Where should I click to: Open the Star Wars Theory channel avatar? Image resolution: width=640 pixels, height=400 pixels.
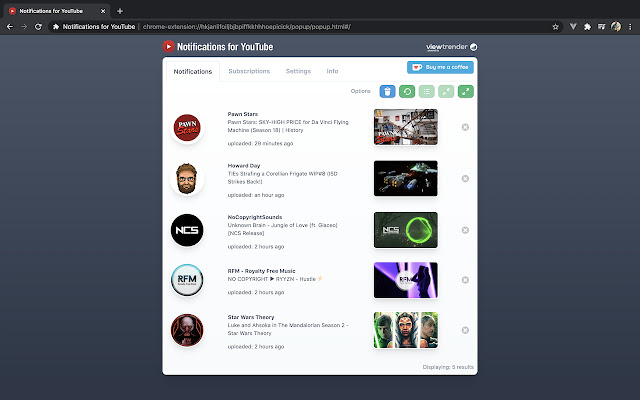click(x=187, y=330)
